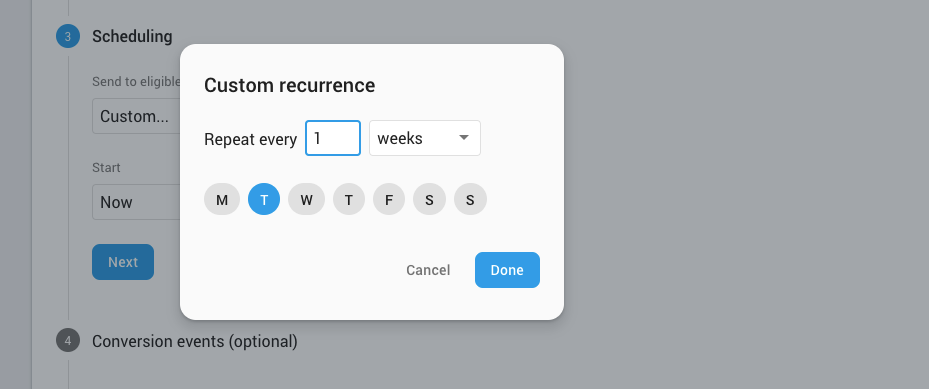Select the Scheduling step header
This screenshot has height=389, width=929.
(x=132, y=36)
